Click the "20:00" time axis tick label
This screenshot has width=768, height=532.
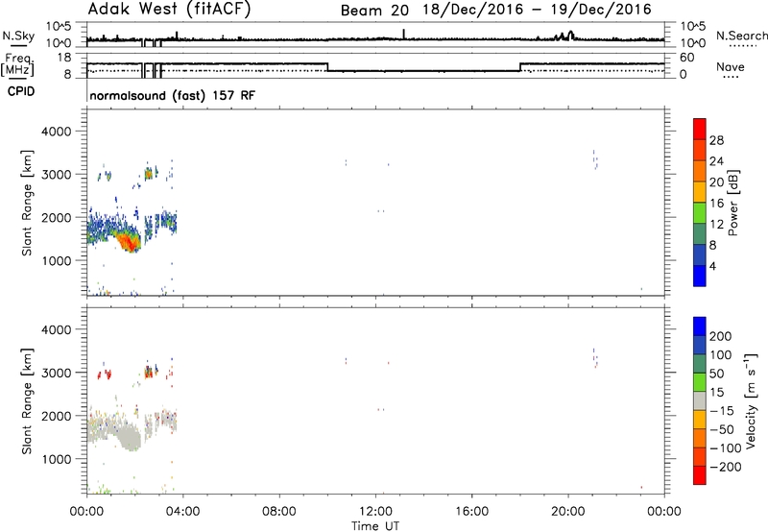(568, 512)
